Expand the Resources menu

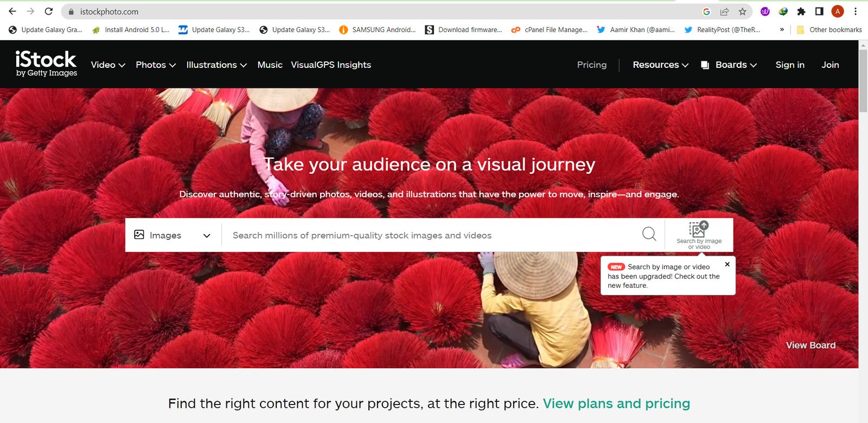tap(660, 65)
